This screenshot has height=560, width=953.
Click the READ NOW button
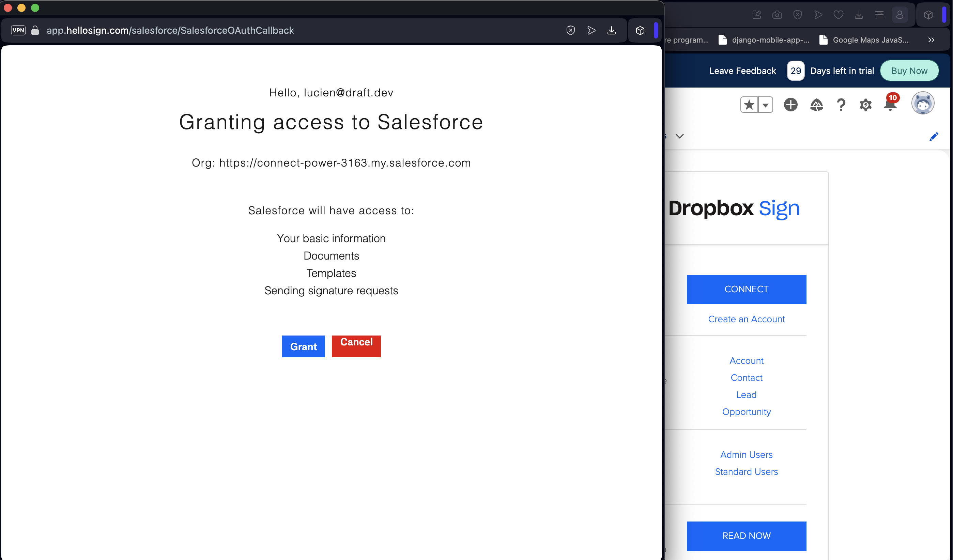[x=746, y=536]
